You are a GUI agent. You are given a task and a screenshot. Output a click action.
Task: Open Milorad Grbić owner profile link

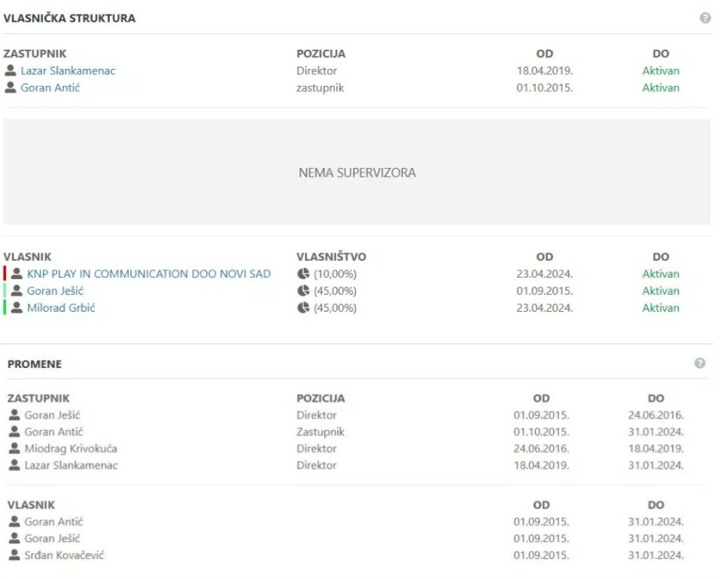[61, 308]
